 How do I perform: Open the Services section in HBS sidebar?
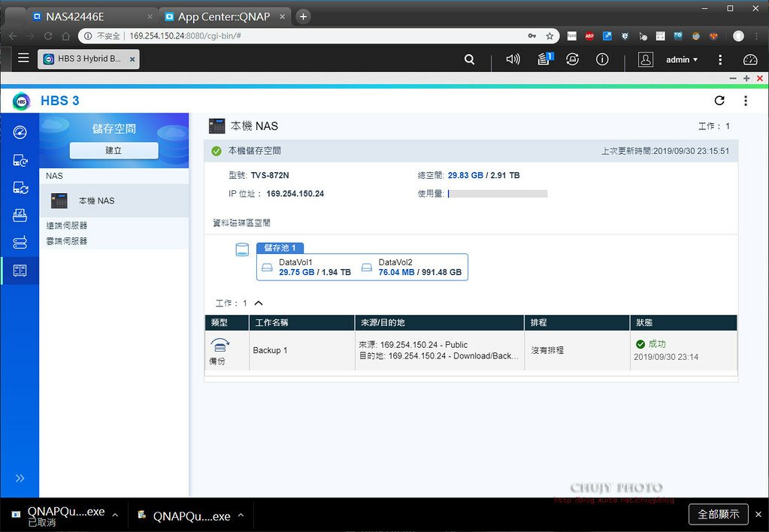[x=20, y=243]
